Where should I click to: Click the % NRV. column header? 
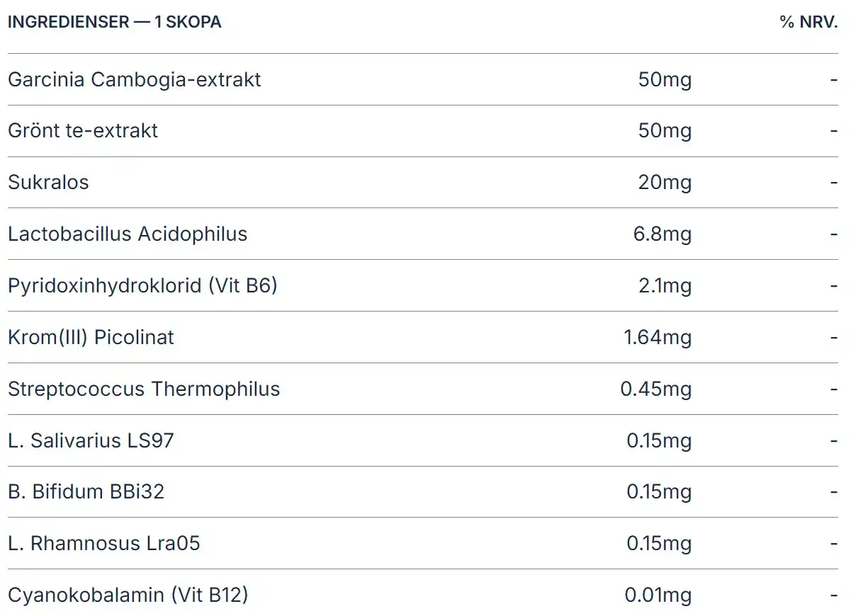coord(808,22)
